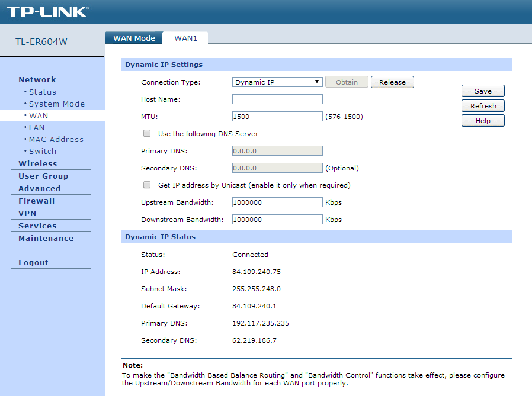The width and height of the screenshot is (532, 396).
Task: Expand the Wireless menu section
Action: click(x=38, y=164)
